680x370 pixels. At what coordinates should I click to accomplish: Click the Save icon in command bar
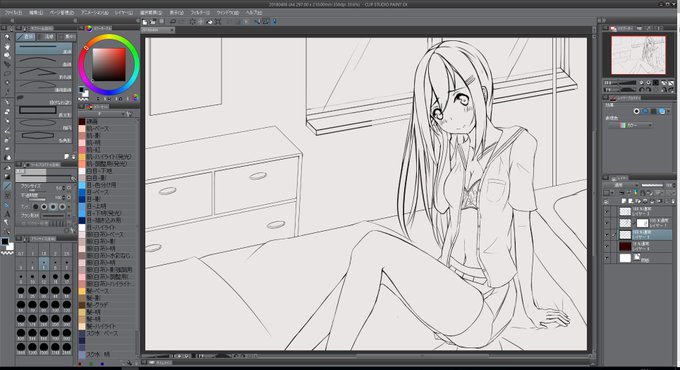click(161, 21)
